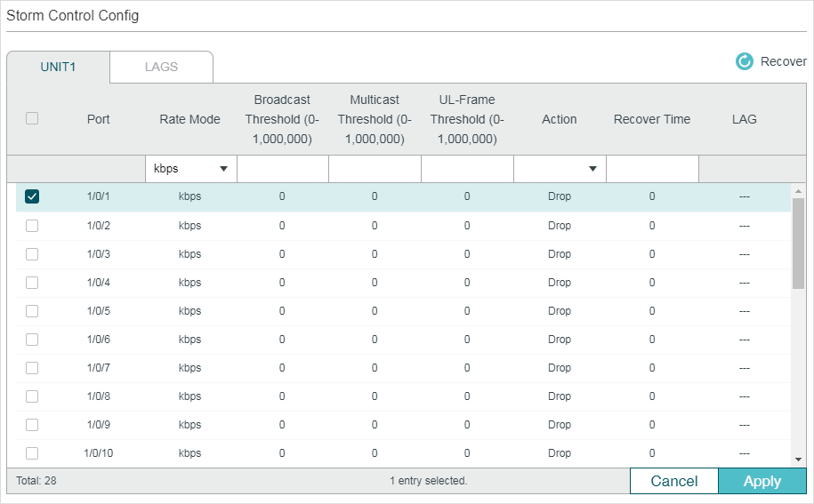Click the Port column header

click(98, 119)
